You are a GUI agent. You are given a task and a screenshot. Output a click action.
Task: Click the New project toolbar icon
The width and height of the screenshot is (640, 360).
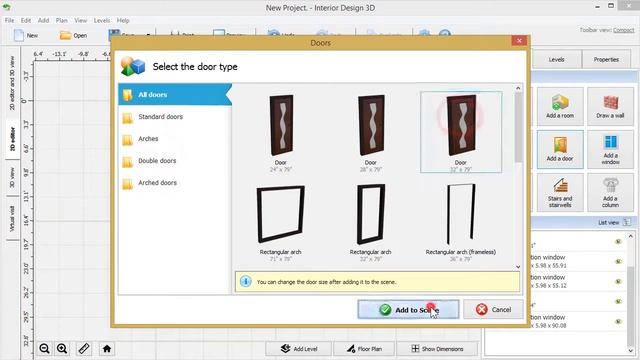(x=25, y=36)
